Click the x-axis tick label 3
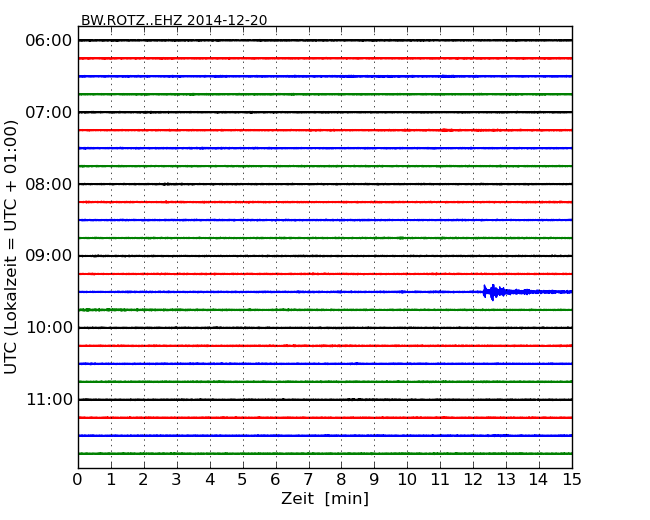650x520 pixels. tap(177, 479)
